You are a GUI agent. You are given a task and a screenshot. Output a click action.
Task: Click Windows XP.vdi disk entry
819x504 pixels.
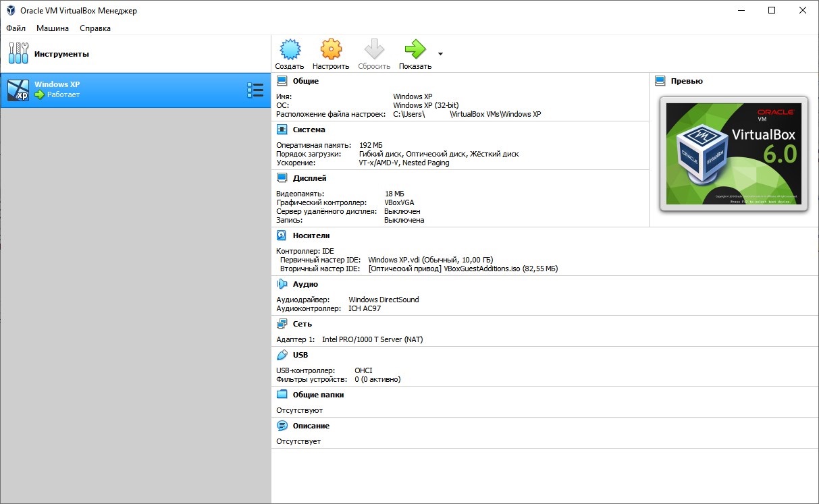coord(431,260)
